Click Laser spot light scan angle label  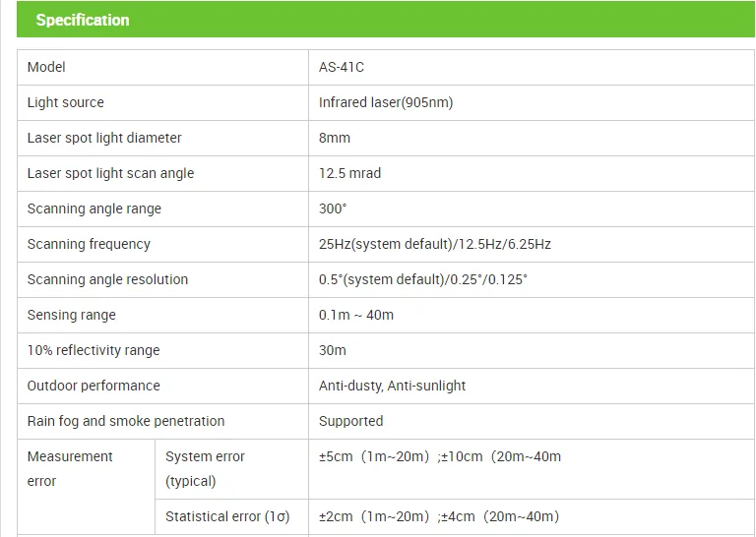click(110, 173)
